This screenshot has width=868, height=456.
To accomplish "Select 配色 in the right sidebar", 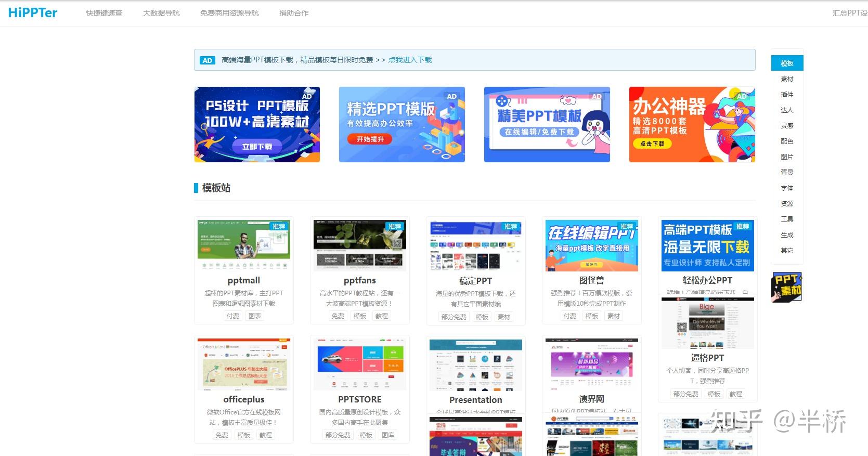I will [787, 141].
